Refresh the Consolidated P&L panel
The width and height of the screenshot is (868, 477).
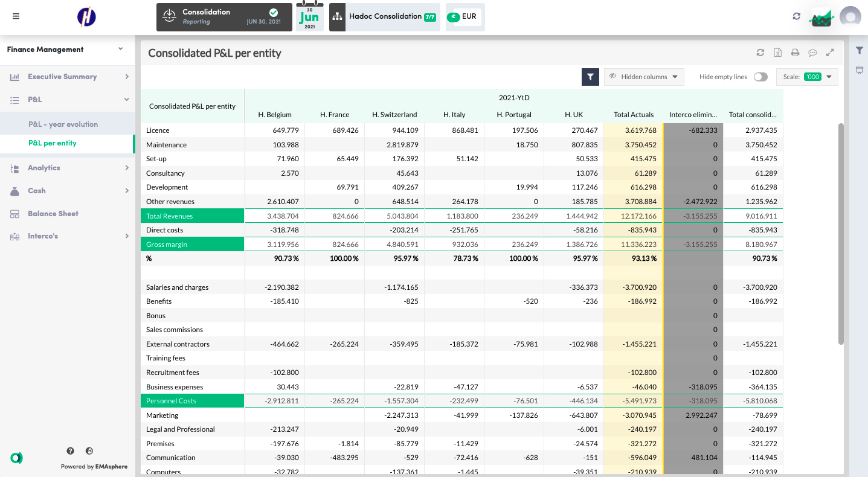[760, 53]
